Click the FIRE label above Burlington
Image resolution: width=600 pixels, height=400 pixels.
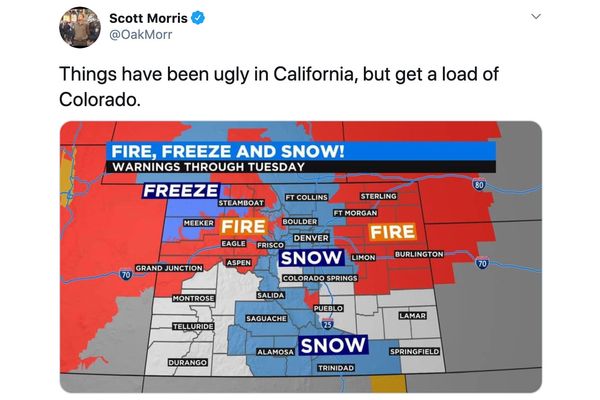coord(392,232)
